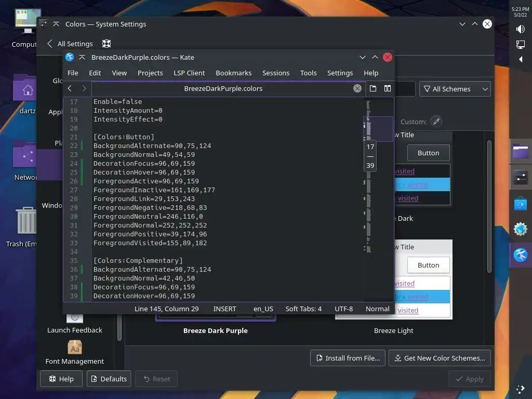Click the Line 145, Column 29 indicator
This screenshot has height=399, width=532.
tap(166, 309)
